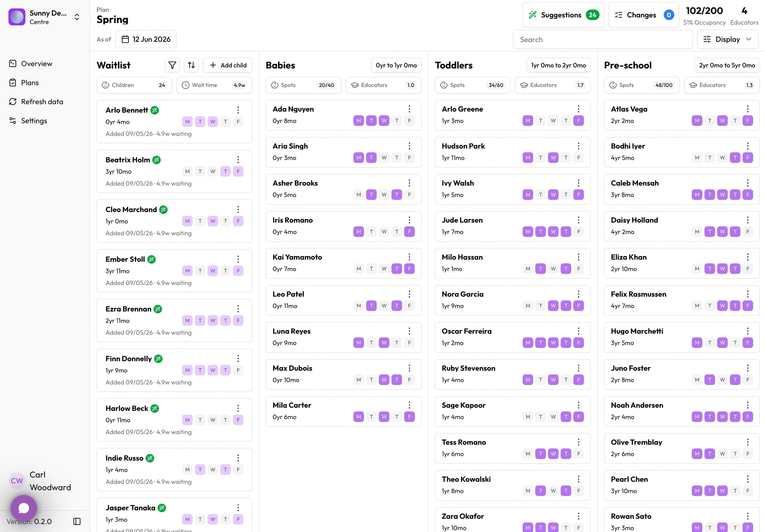Click Ember Stoll's green suggestion badge

(152, 259)
